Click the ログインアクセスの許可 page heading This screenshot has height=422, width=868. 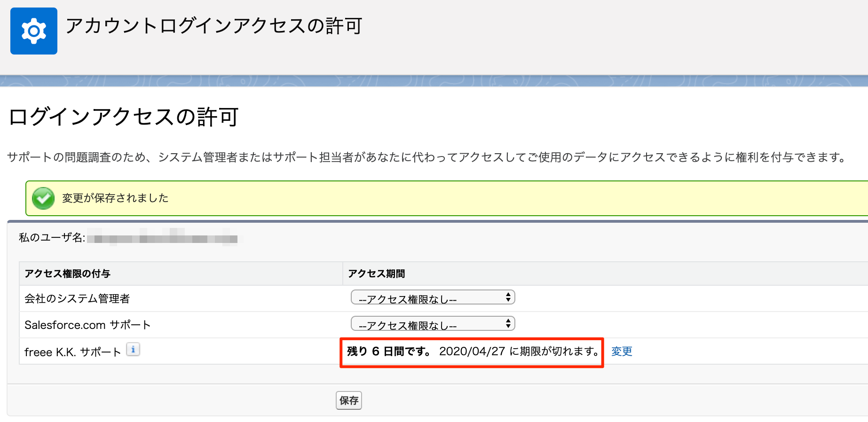124,117
